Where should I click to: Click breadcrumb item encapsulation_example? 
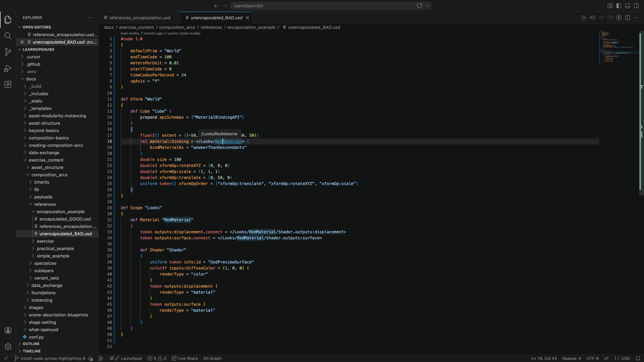coord(251,27)
